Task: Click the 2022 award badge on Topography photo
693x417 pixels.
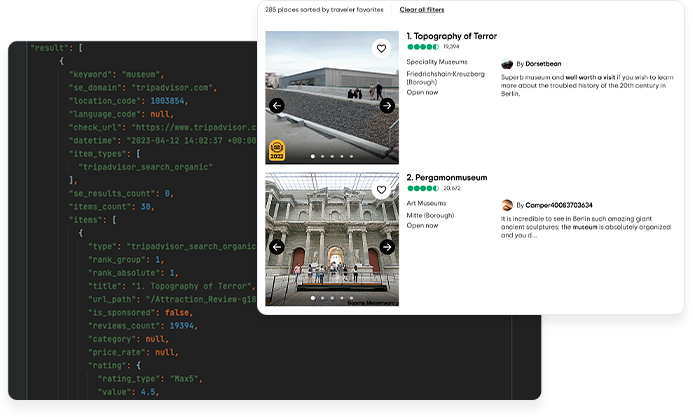Action: (x=277, y=150)
